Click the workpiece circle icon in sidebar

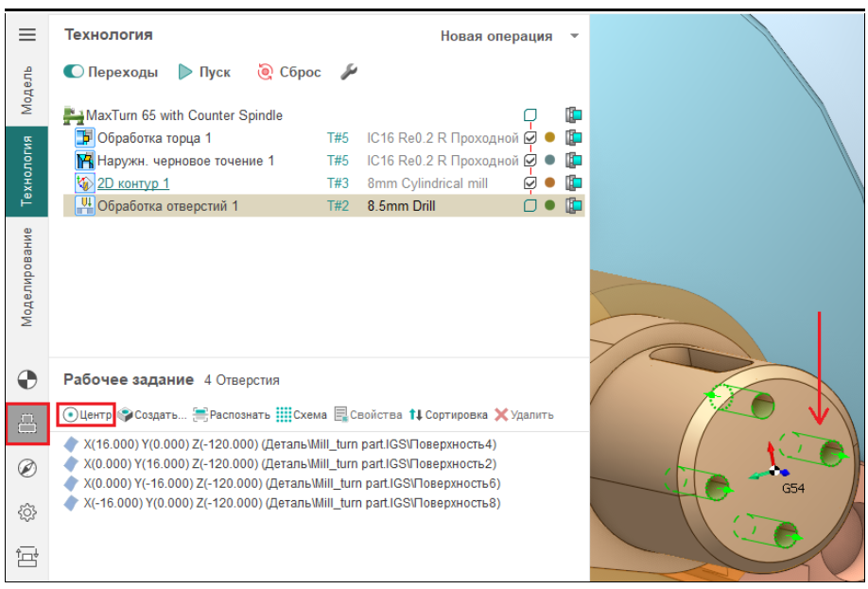(x=27, y=380)
